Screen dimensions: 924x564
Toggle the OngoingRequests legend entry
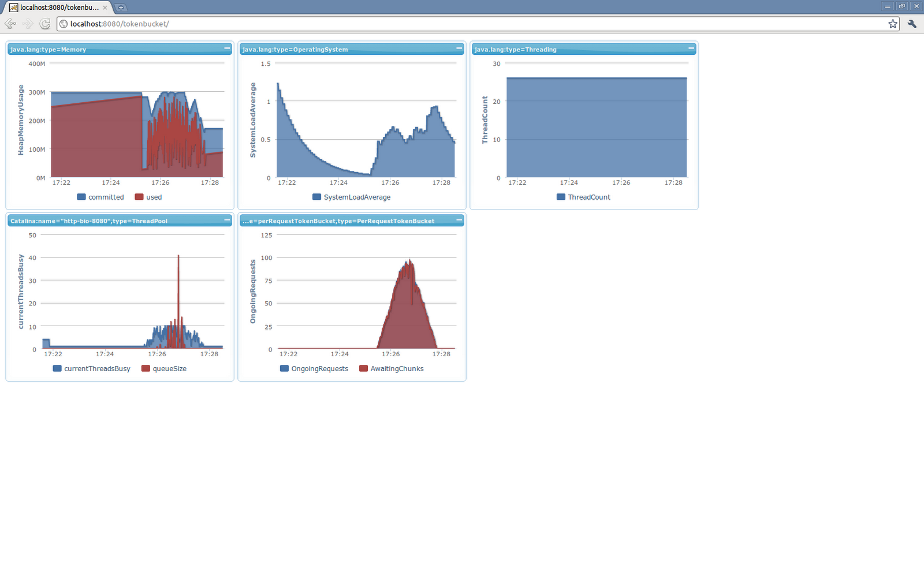314,368
